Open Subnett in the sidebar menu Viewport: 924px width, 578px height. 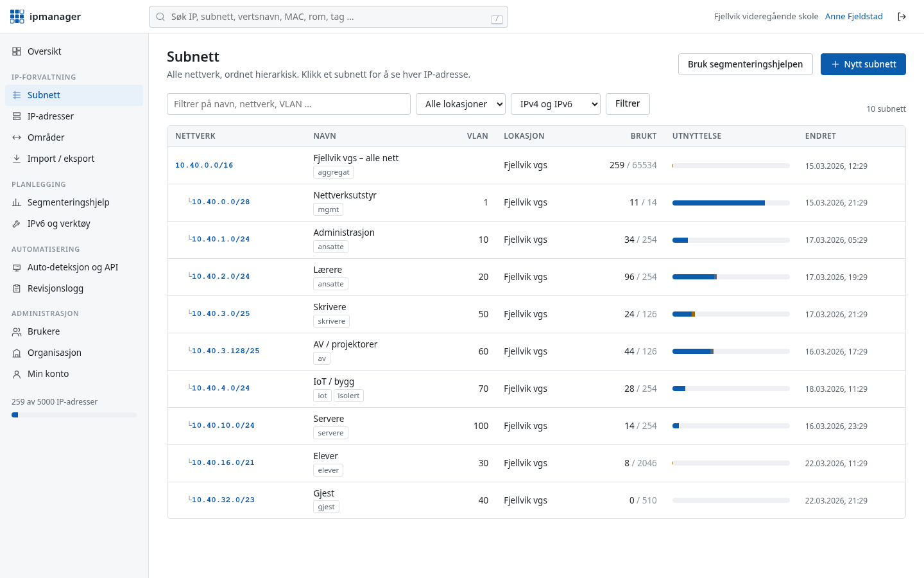point(74,95)
